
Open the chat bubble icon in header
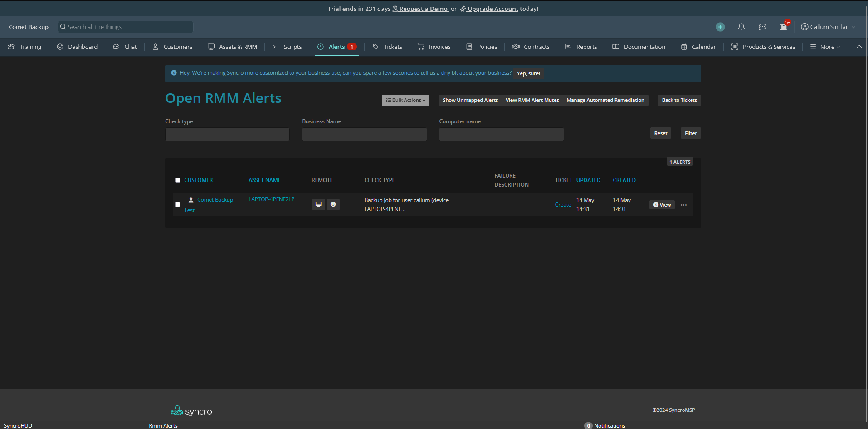(762, 27)
